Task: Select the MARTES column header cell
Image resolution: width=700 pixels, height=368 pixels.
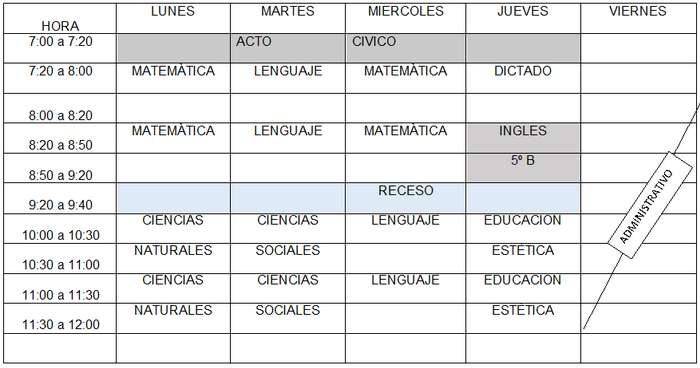Action: pyautogui.click(x=288, y=18)
